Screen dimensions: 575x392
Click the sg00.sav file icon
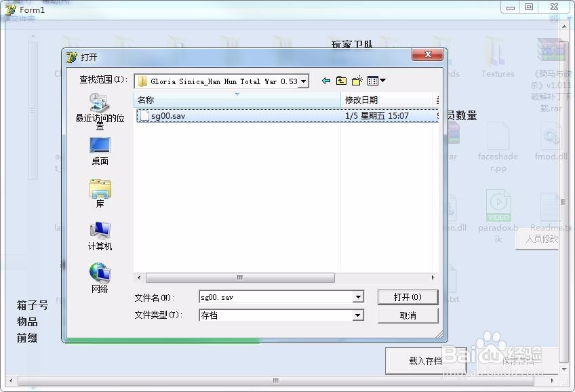(x=145, y=116)
